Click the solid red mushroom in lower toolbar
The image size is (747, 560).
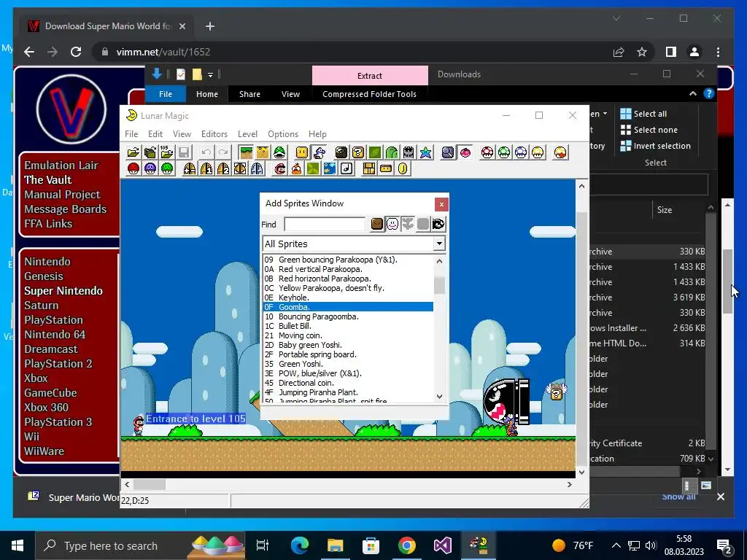133,168
